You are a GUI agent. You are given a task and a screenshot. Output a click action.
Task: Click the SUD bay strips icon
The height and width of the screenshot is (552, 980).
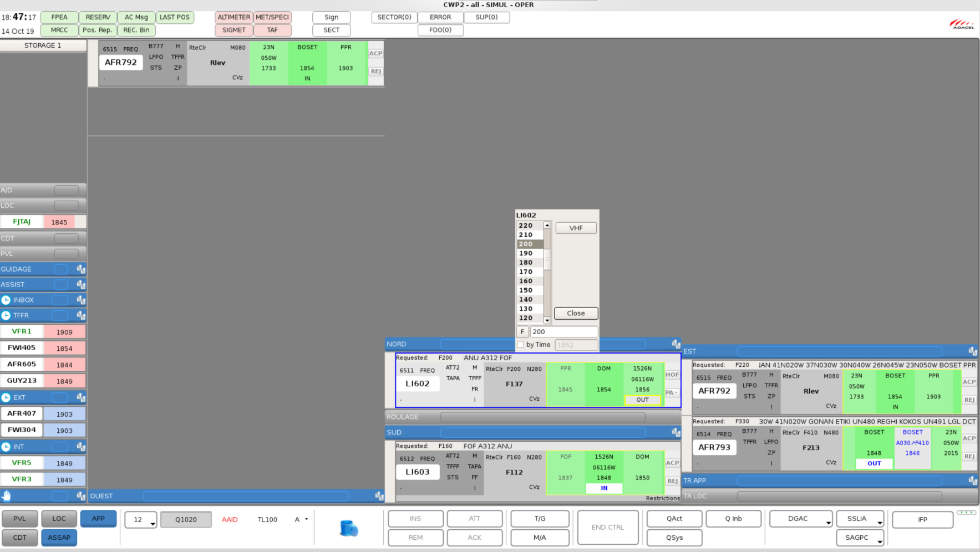(676, 432)
